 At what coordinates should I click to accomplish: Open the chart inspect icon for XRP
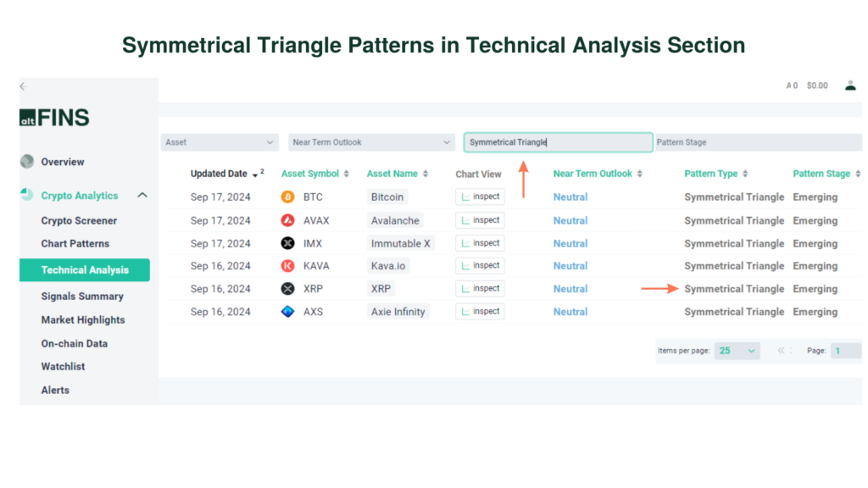(479, 288)
